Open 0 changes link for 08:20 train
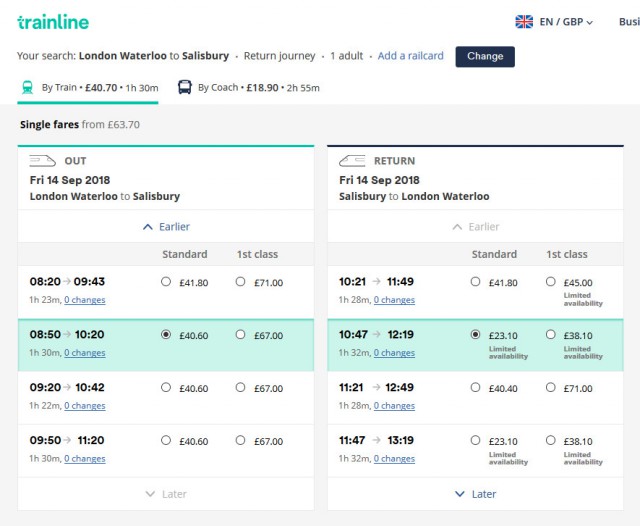Screen dimensions: 640x526 84,300
